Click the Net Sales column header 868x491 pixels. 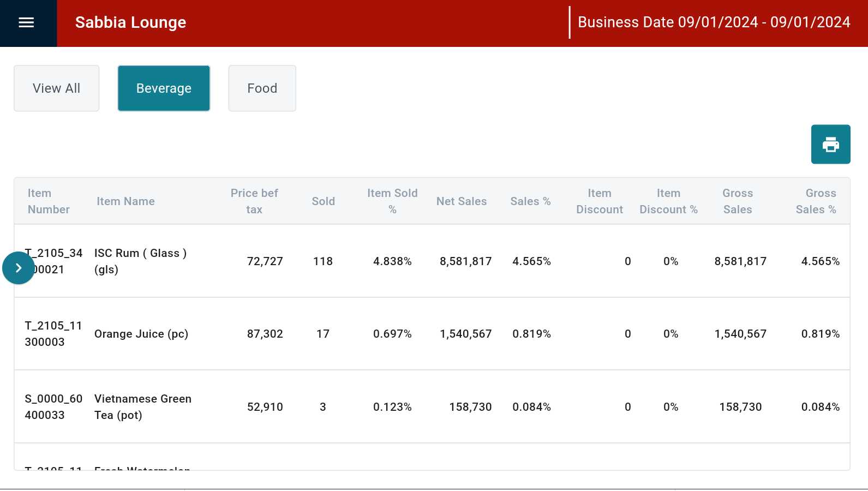click(462, 201)
